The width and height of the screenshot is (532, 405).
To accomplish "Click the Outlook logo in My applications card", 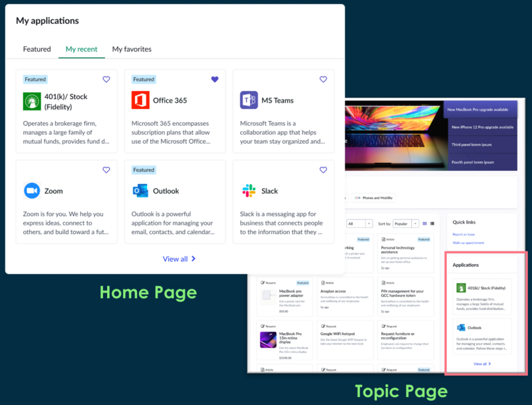I will coord(140,191).
